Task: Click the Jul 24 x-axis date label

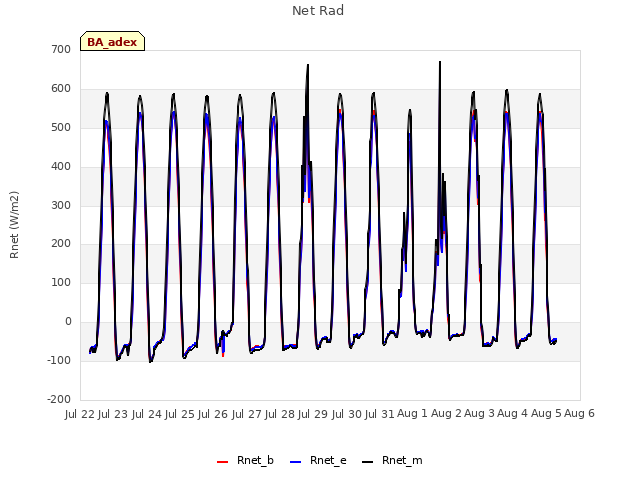Action: pyautogui.click(x=147, y=414)
